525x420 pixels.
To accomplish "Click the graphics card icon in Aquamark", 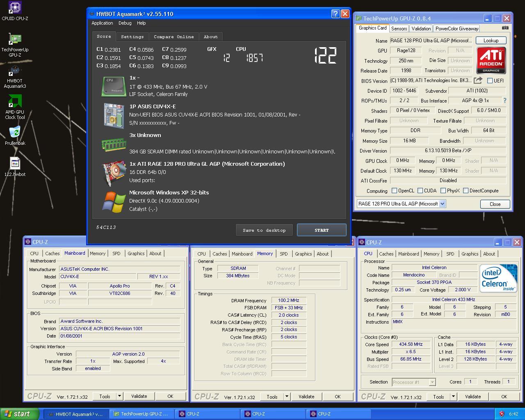I will click(x=114, y=173).
